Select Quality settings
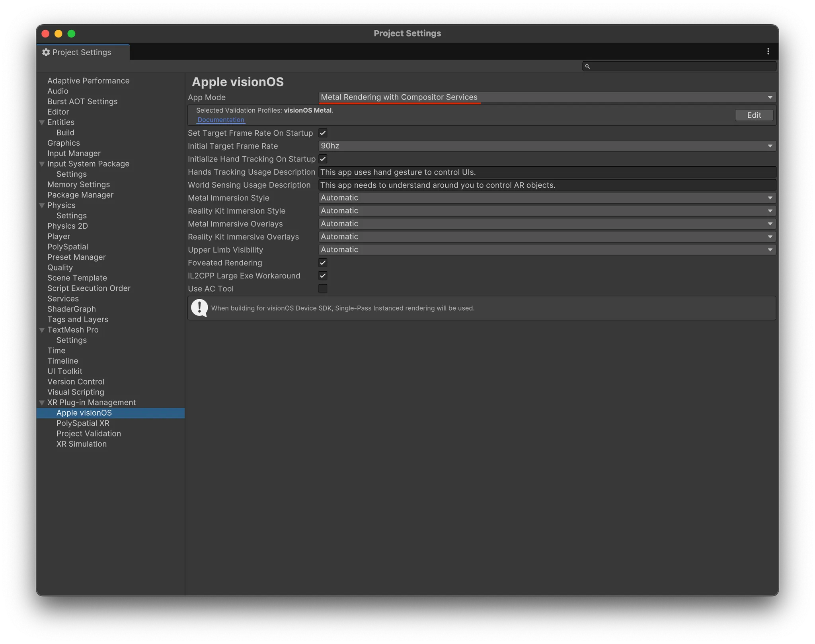Screen dimensions: 815x644 (x=60, y=268)
